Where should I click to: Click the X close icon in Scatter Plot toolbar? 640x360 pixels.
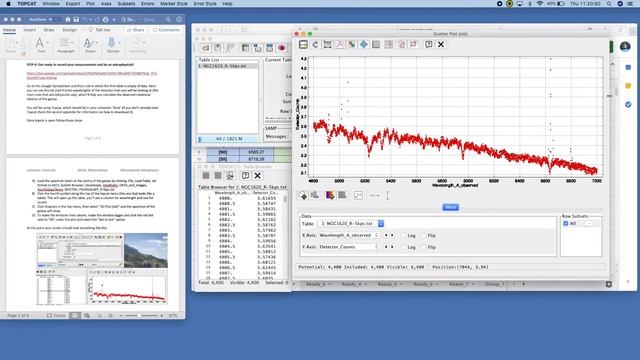click(441, 44)
